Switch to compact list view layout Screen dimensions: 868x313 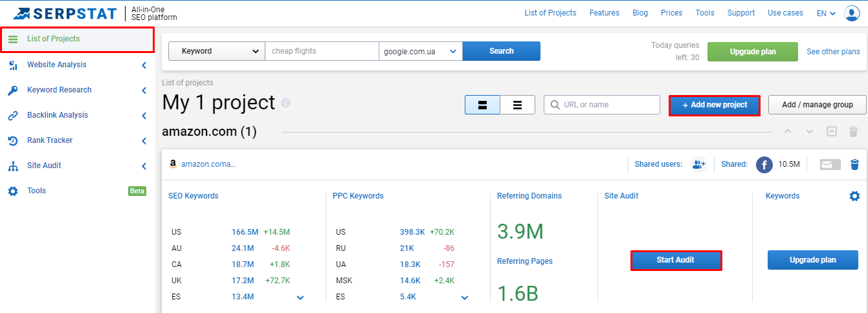(518, 105)
